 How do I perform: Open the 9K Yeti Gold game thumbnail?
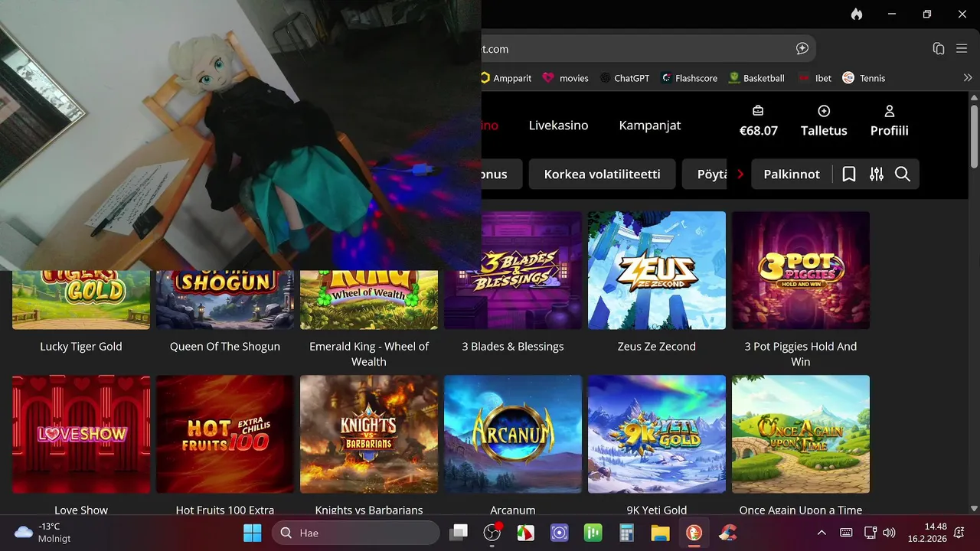pos(657,434)
